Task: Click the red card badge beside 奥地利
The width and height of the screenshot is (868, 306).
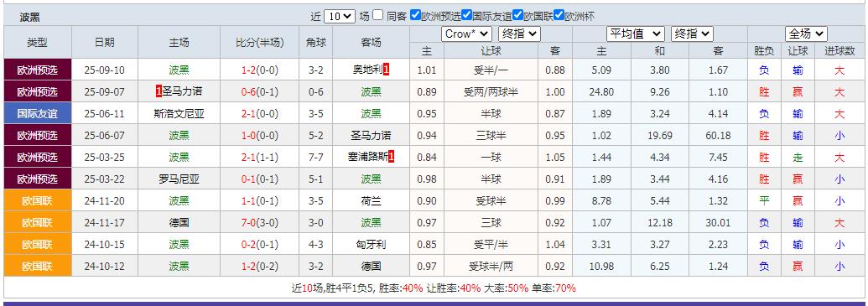Action: [x=387, y=70]
